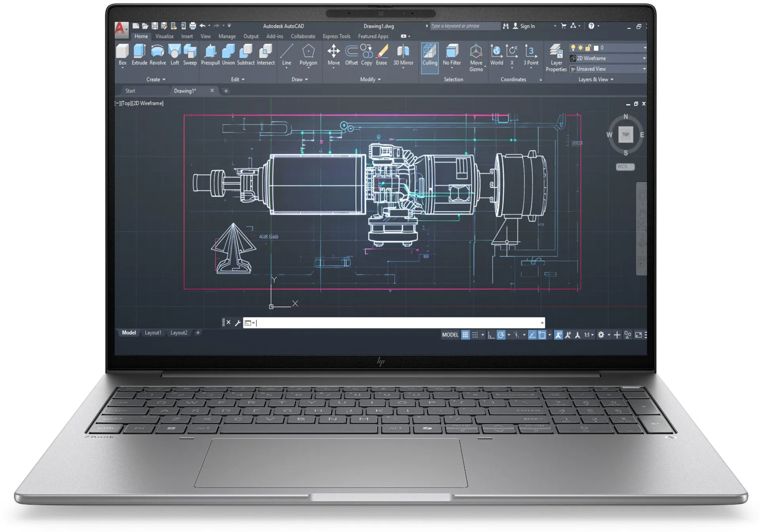Click the WCS button under the compass

tap(625, 167)
